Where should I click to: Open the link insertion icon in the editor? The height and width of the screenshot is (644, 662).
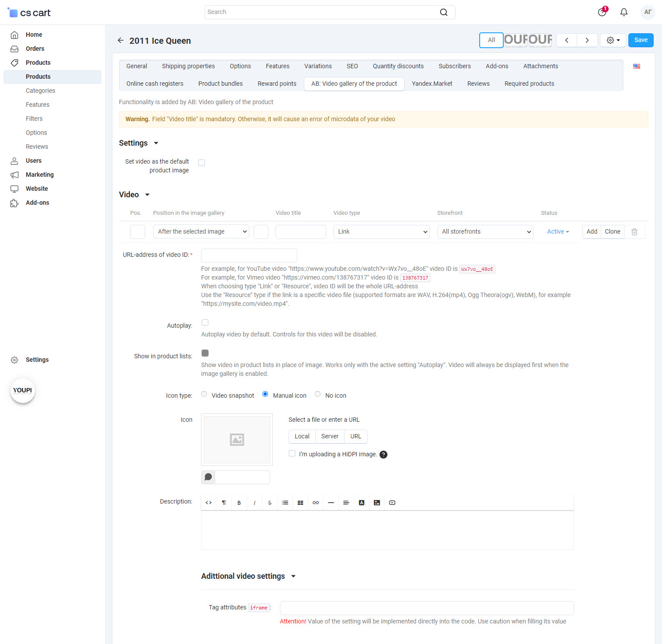316,502
